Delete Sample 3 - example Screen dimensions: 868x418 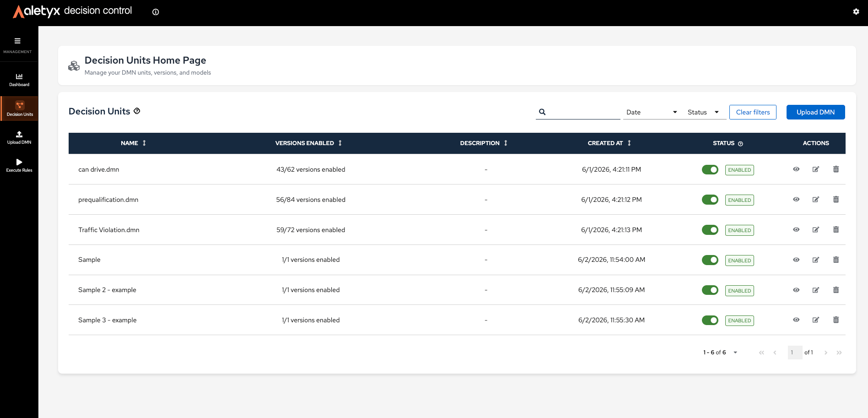click(x=836, y=320)
